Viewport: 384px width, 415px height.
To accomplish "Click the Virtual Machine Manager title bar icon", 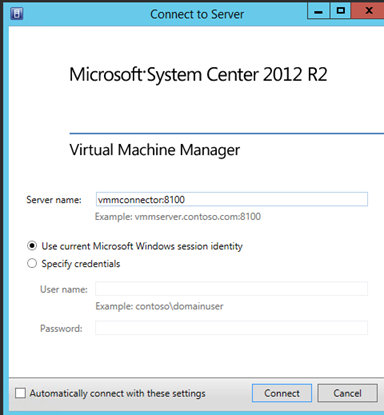I will pyautogui.click(x=17, y=14).
